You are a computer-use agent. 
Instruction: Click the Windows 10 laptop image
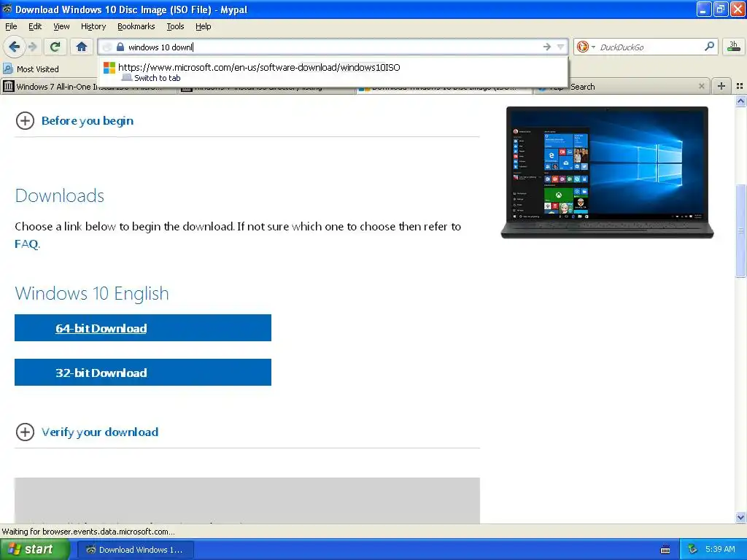click(x=607, y=172)
